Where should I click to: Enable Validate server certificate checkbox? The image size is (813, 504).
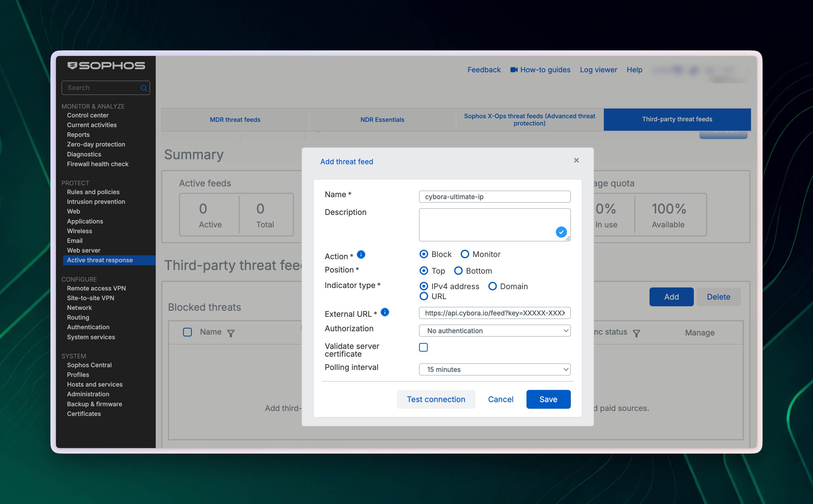tap(423, 347)
